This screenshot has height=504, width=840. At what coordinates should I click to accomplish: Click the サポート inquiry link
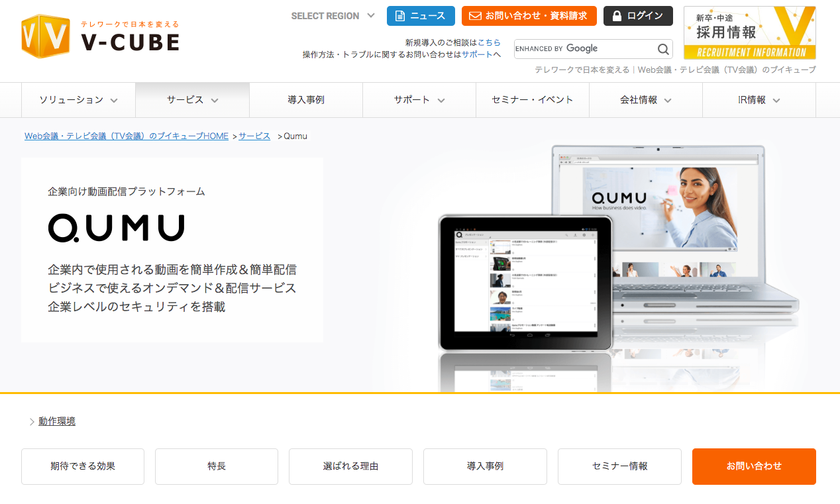477,54
